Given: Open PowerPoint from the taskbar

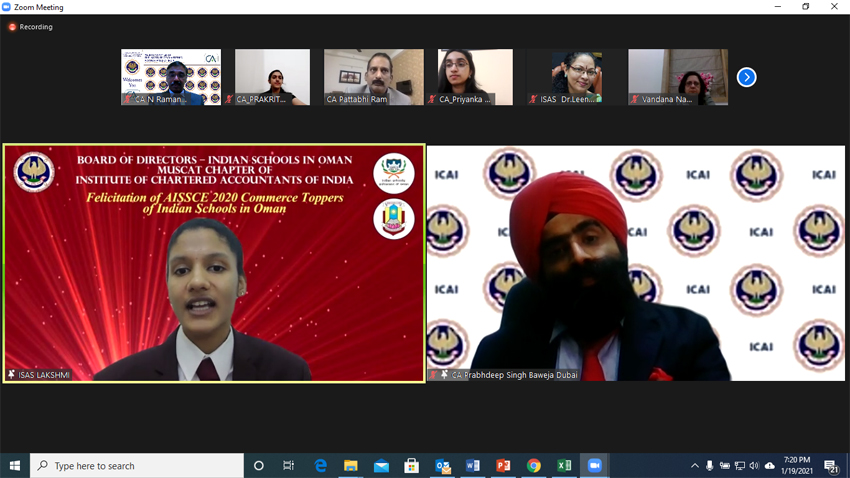Looking at the screenshot, I should click(x=503, y=466).
